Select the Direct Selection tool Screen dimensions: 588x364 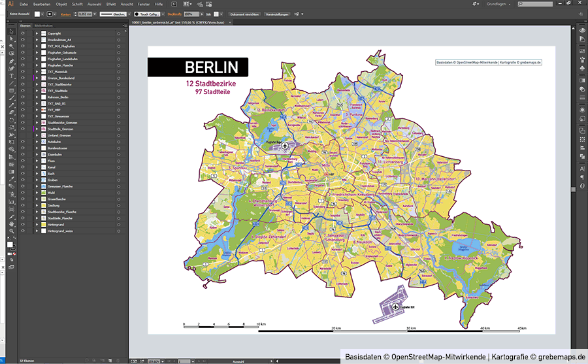(12, 39)
